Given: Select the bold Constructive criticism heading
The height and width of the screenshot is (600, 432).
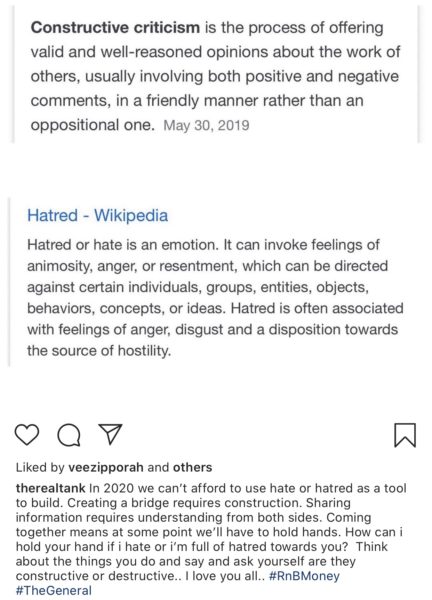Looking at the screenshot, I should click(x=115, y=28).
